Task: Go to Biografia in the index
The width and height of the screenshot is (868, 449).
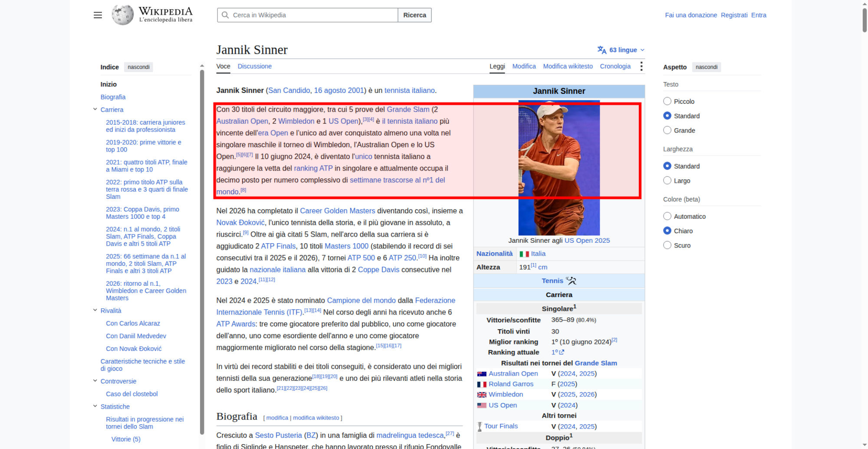Action: [113, 97]
